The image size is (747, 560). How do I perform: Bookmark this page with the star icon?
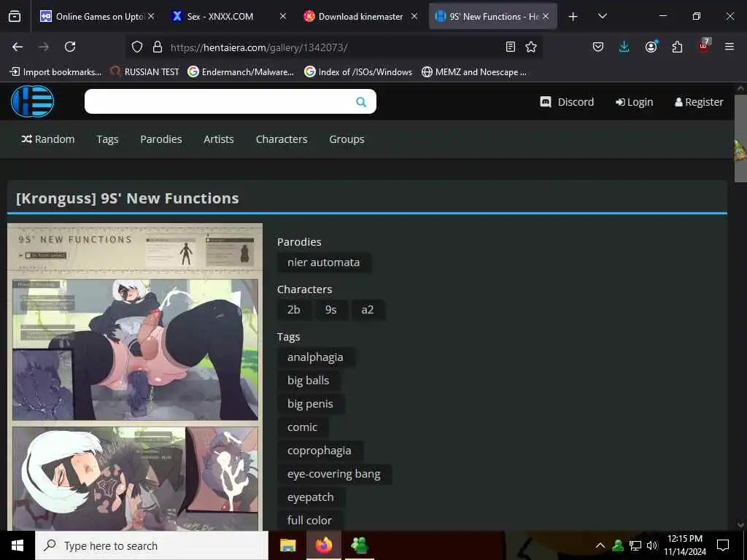pyautogui.click(x=531, y=47)
